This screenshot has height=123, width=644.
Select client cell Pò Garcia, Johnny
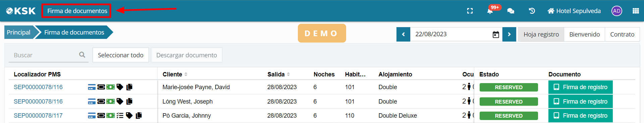(x=187, y=116)
